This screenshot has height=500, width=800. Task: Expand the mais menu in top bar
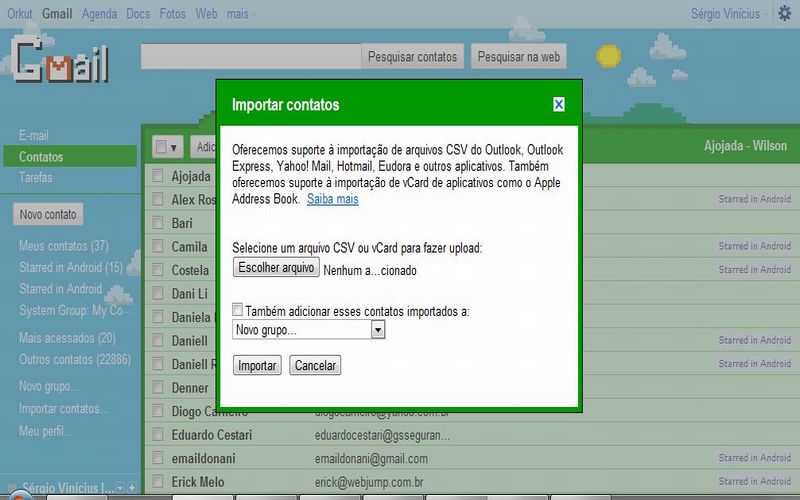click(x=240, y=14)
